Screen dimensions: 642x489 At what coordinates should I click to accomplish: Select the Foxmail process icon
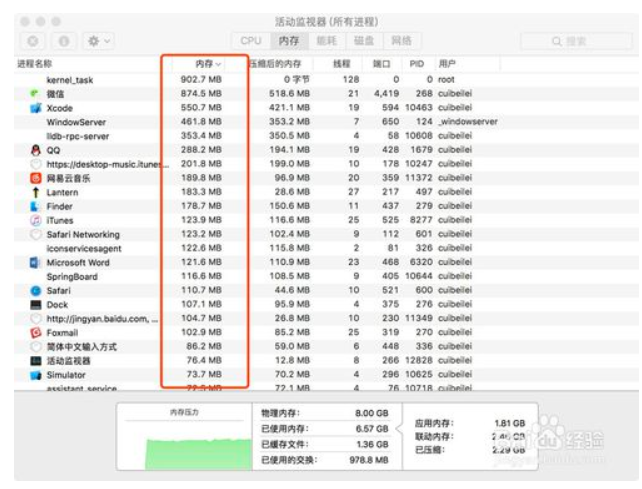pos(36,333)
